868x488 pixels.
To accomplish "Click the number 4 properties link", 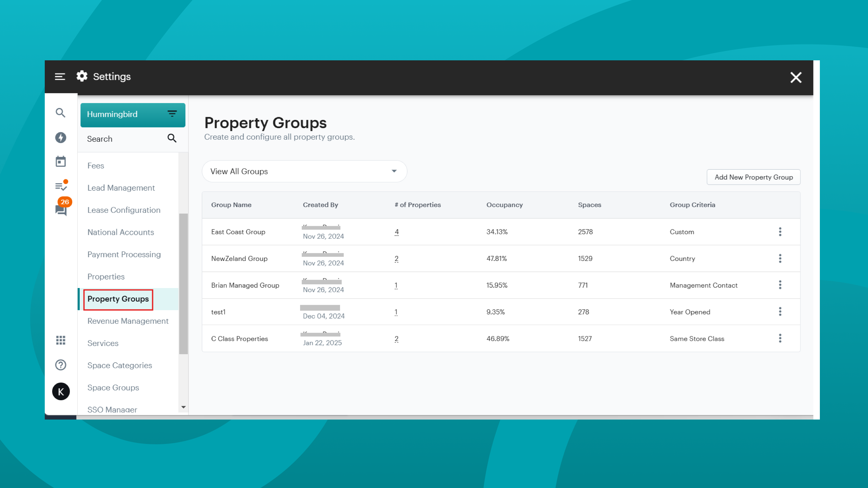I will (396, 232).
